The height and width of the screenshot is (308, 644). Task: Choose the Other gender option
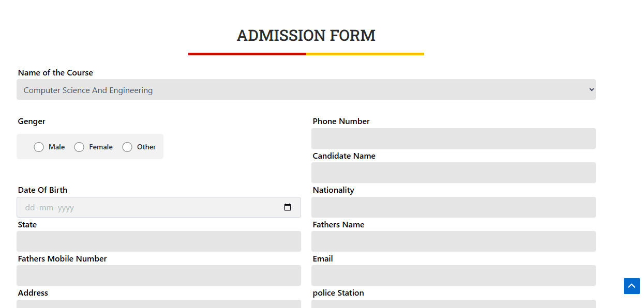(127, 147)
